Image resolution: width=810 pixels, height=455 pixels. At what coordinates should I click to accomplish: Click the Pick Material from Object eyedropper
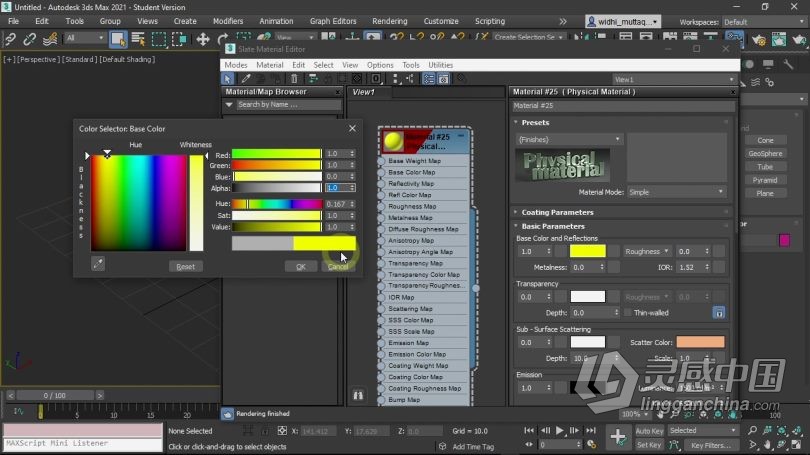pyautogui.click(x=245, y=79)
